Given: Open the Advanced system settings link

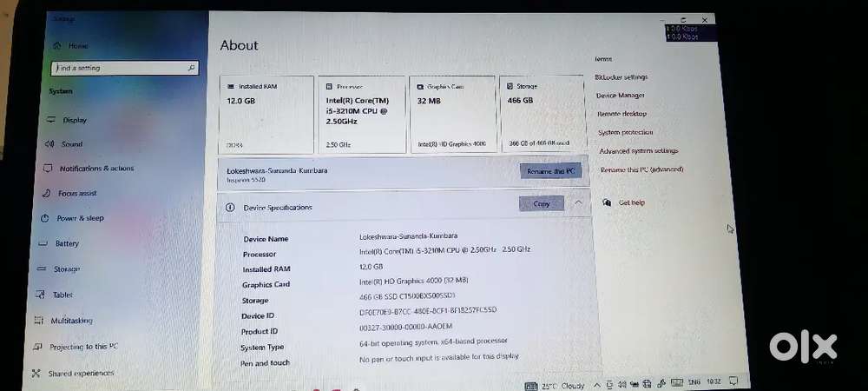Looking at the screenshot, I should 637,151.
